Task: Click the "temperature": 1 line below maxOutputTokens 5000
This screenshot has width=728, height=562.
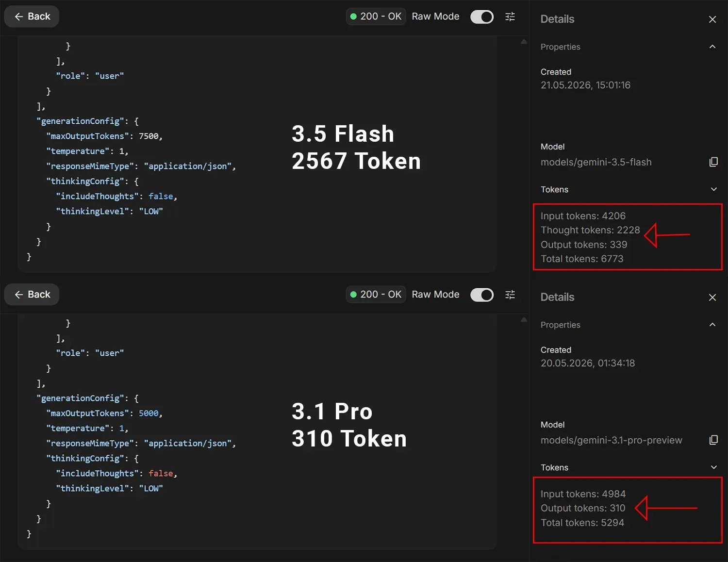Action: [87, 429]
